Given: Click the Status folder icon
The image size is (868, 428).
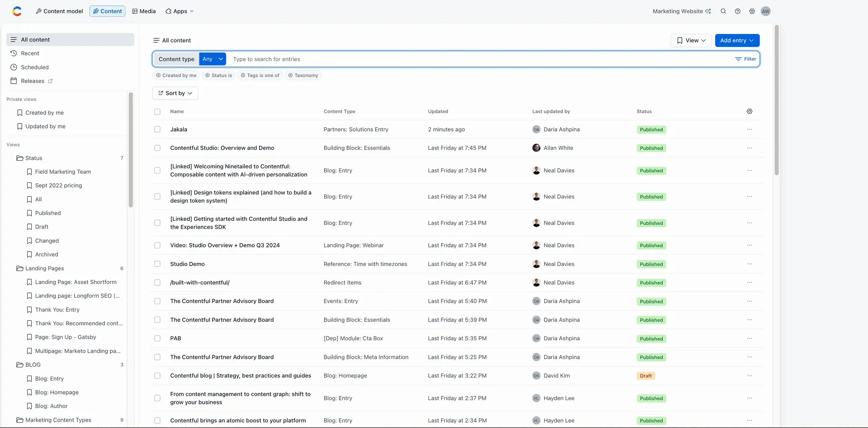Looking at the screenshot, I should click(x=20, y=158).
